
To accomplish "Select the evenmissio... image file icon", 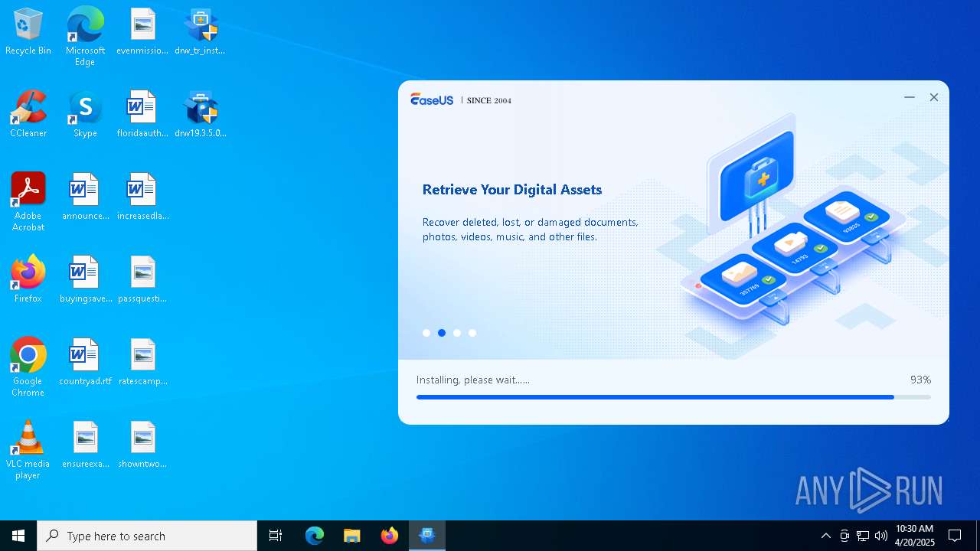I will pos(142,32).
